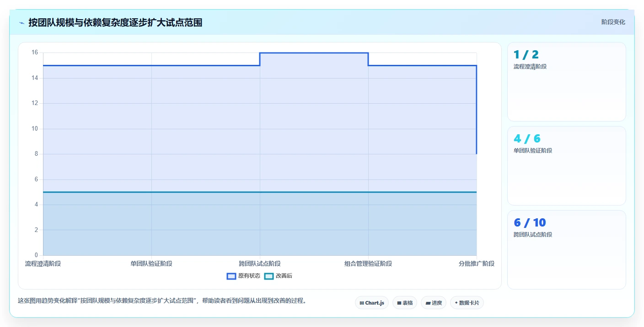
Task: Select the 数据卡片 tag
Action: click(x=467, y=303)
